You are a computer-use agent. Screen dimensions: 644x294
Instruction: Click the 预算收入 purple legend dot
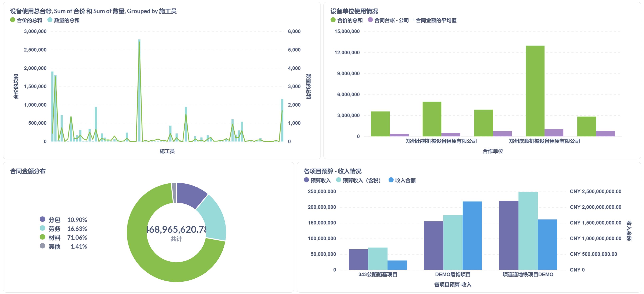coord(306,180)
